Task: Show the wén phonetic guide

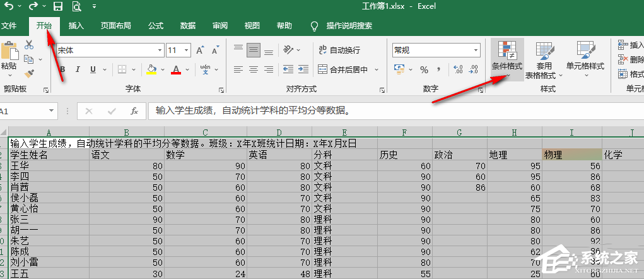Action: tap(206, 69)
